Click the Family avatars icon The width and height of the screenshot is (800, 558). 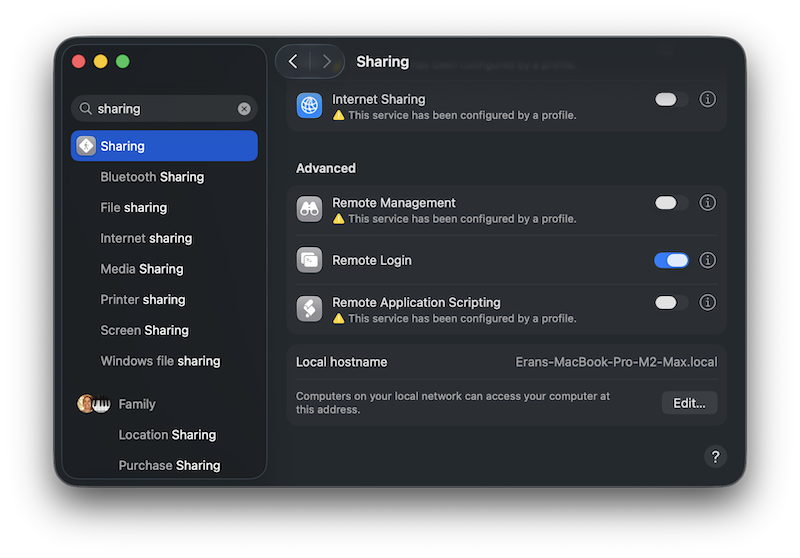pyautogui.click(x=94, y=404)
